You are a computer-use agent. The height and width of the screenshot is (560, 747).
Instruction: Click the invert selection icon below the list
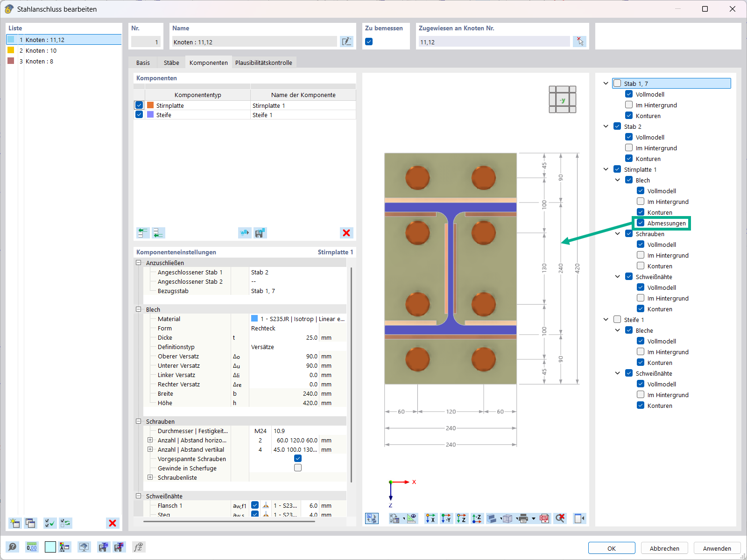click(x=65, y=523)
